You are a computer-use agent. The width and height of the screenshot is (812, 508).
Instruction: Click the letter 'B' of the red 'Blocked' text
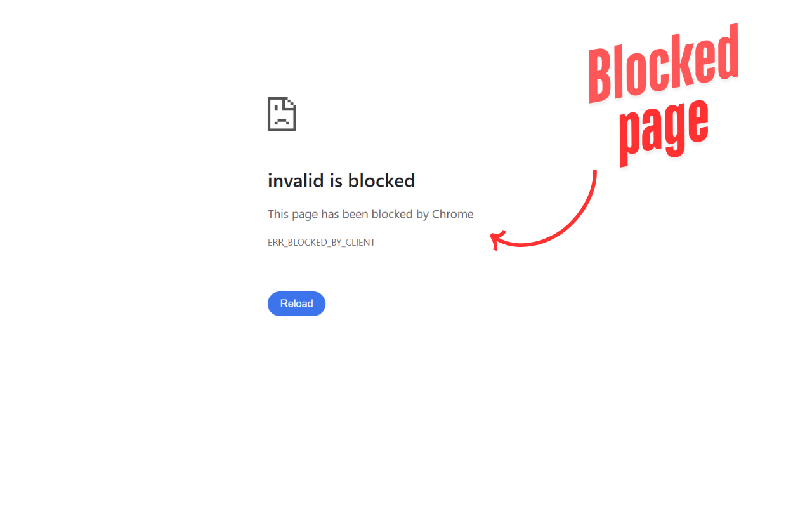coord(601,76)
